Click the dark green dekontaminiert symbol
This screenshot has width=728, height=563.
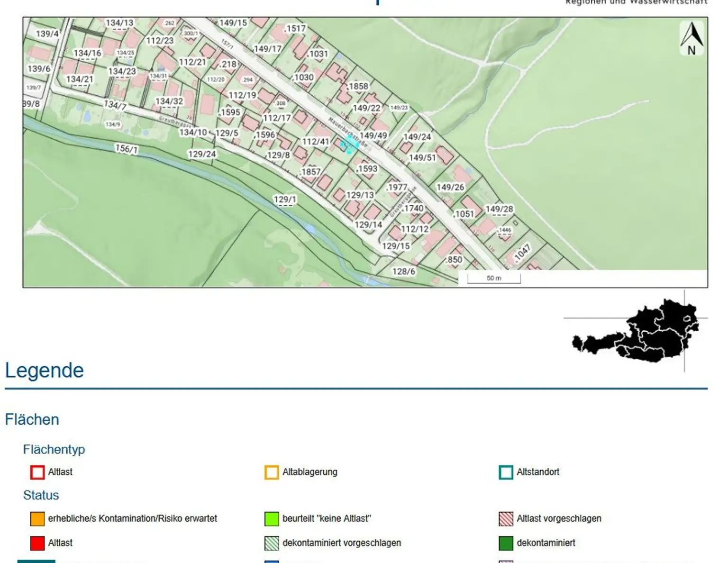(506, 543)
